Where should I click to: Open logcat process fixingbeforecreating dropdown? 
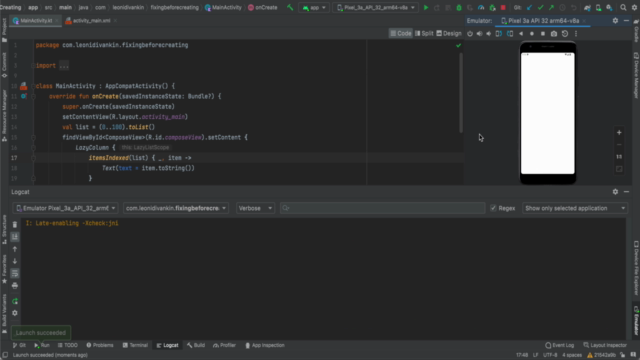pos(176,208)
